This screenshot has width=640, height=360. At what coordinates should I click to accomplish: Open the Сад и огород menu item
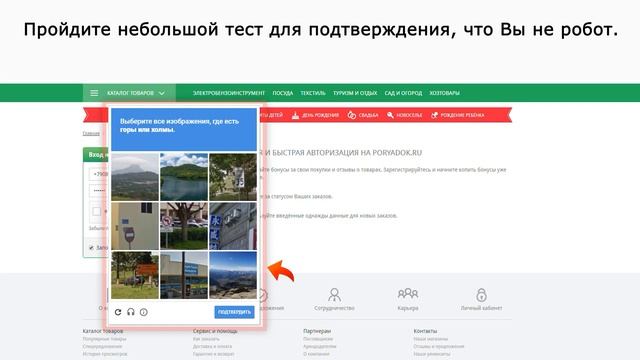403,93
